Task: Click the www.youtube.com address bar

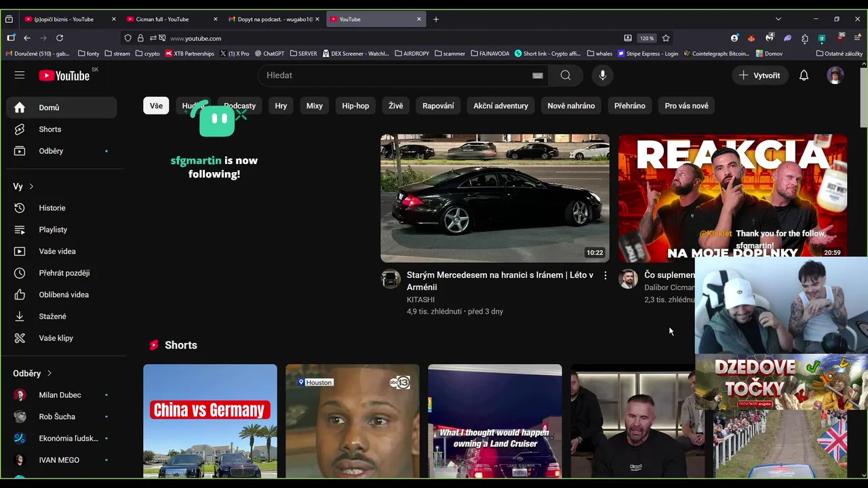Action: point(393,38)
